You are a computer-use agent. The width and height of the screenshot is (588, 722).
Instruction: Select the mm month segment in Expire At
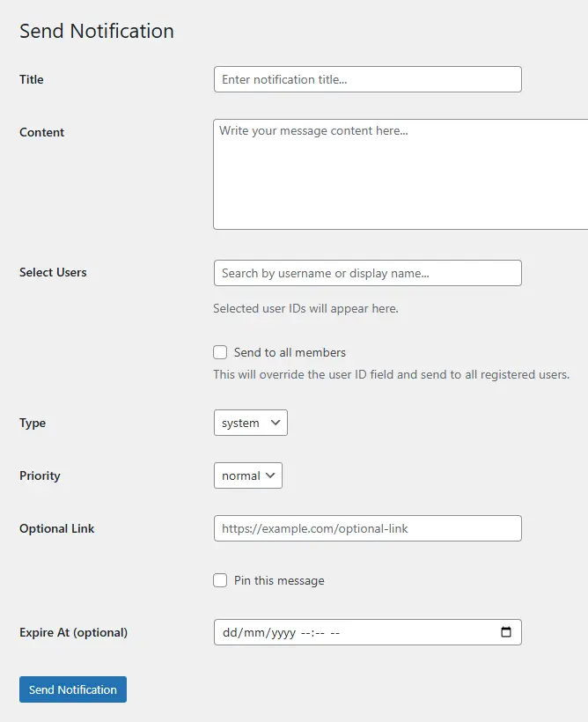click(254, 632)
